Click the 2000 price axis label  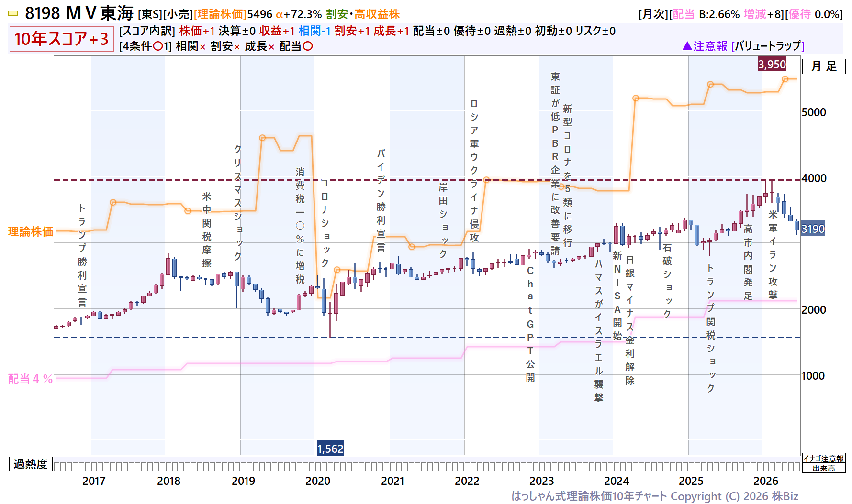[814, 309]
